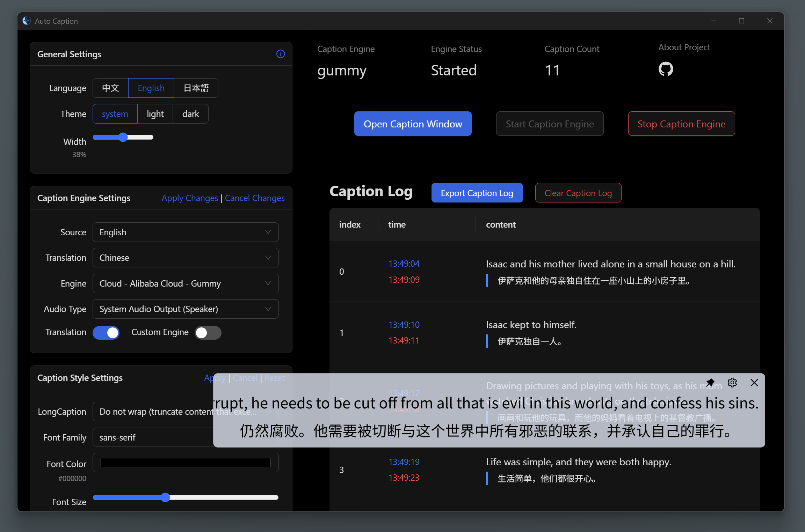The image size is (805, 532).
Task: Open caption overlay gear settings
Action: click(732, 383)
